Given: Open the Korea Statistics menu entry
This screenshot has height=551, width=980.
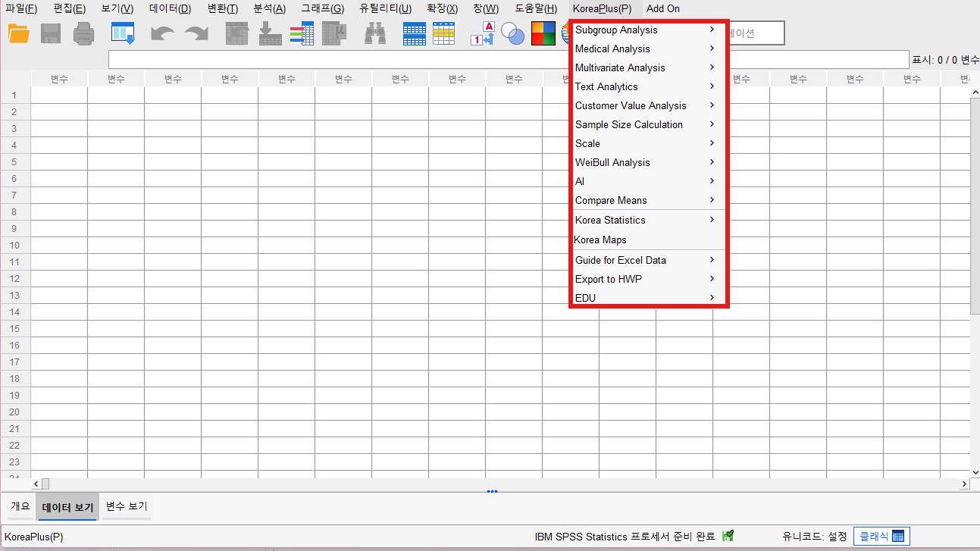Looking at the screenshot, I should click(647, 220).
